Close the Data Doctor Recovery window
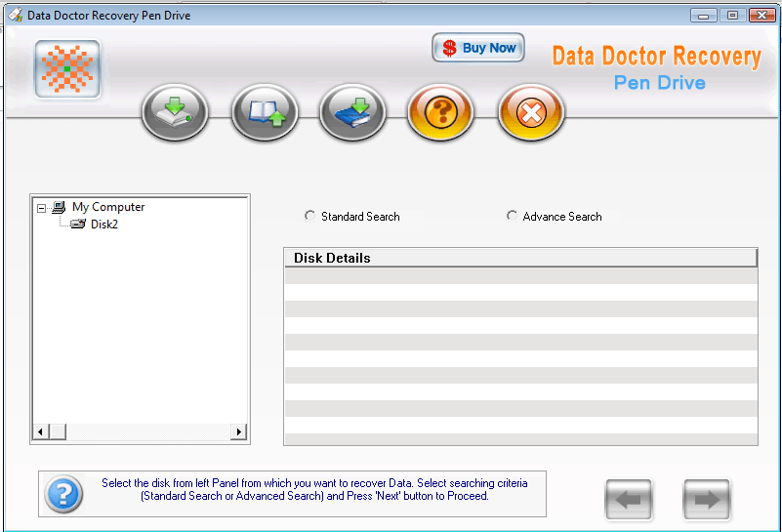 click(762, 16)
